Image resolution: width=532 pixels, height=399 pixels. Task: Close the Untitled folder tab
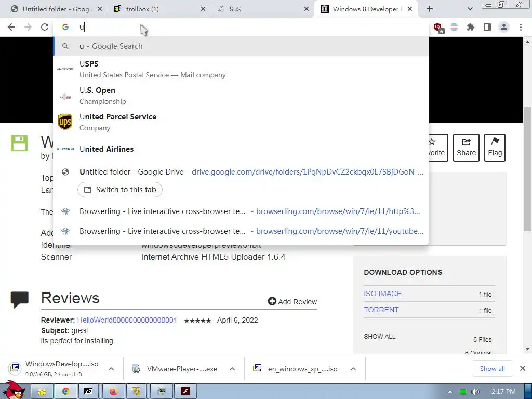click(x=99, y=9)
